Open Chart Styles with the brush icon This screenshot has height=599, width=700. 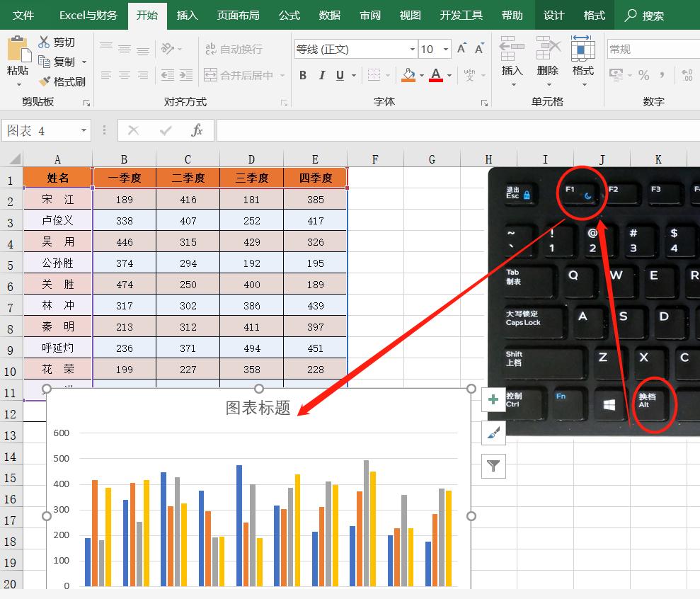[x=493, y=433]
